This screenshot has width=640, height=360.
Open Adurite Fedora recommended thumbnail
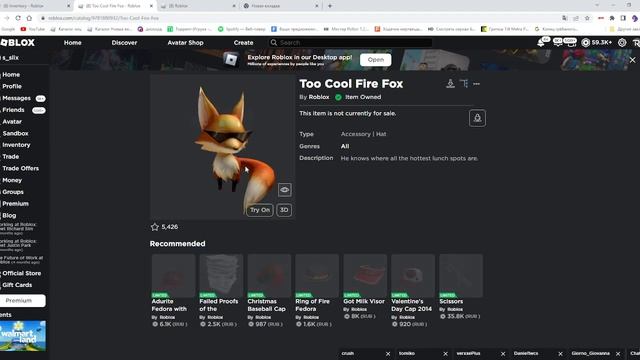tap(173, 276)
